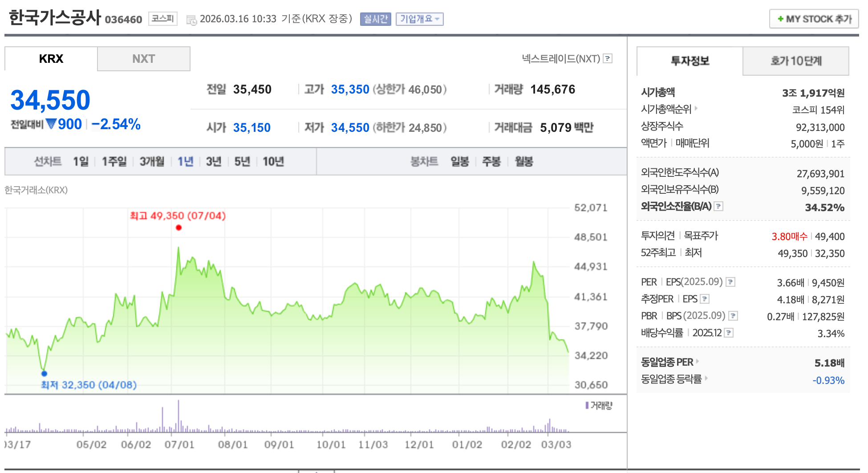Click the 동일업종 PER link
Viewport: 868px width, 473px height.
click(667, 362)
